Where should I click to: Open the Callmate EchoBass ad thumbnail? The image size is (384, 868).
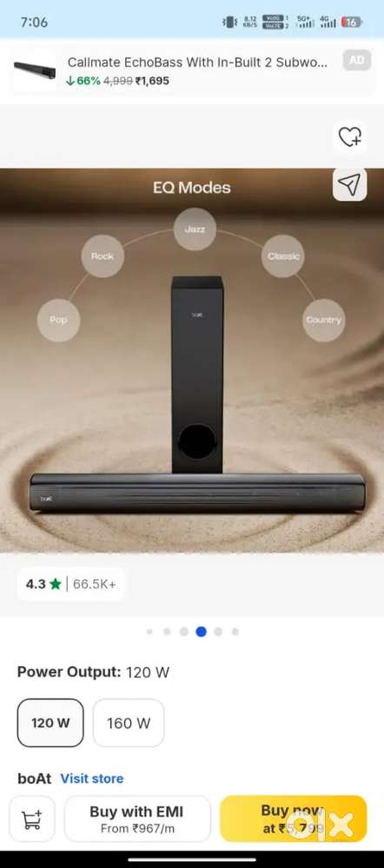point(34,70)
